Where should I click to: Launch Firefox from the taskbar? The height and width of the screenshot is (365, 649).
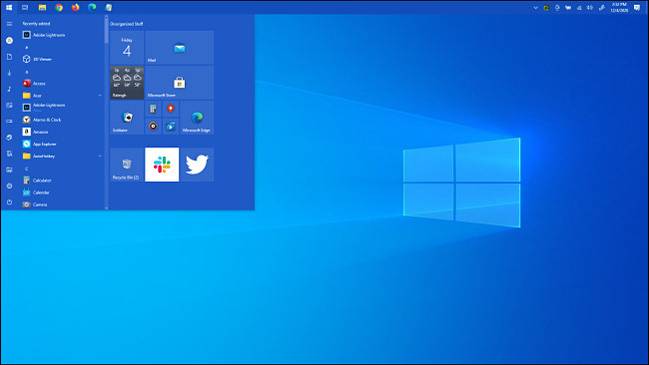pos(75,7)
